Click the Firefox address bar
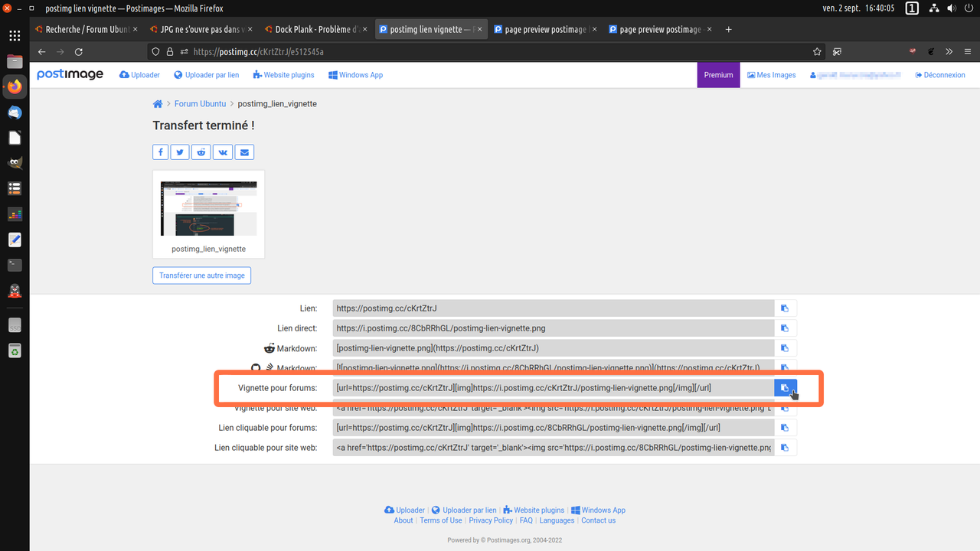Image resolution: width=980 pixels, height=551 pixels. click(488, 52)
